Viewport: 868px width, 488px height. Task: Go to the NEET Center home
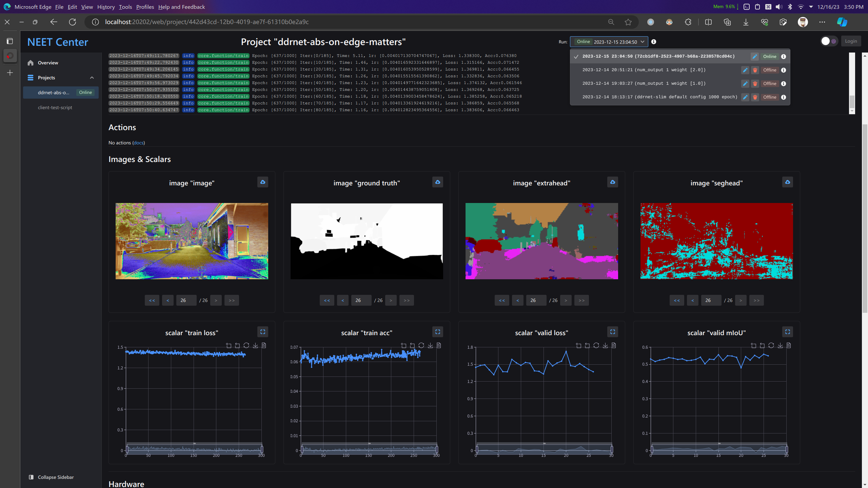pyautogui.click(x=58, y=42)
